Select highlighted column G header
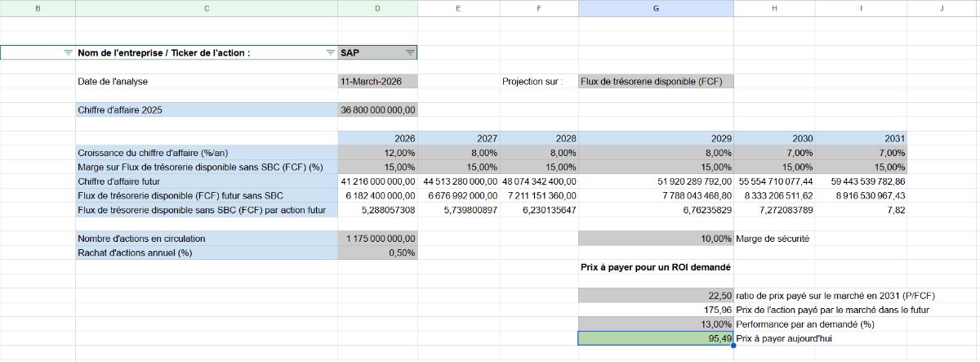Viewport: 980px width, 362px height. [656, 8]
